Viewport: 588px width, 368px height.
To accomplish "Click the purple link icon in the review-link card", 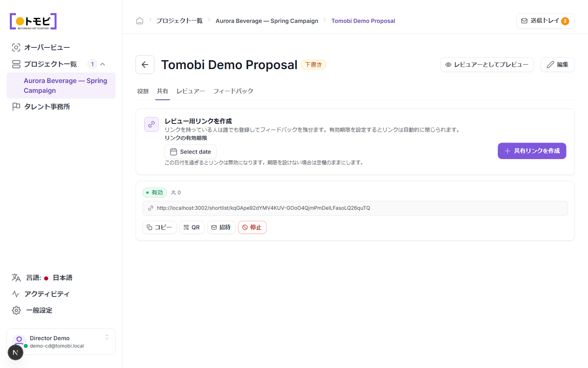I will click(x=151, y=124).
